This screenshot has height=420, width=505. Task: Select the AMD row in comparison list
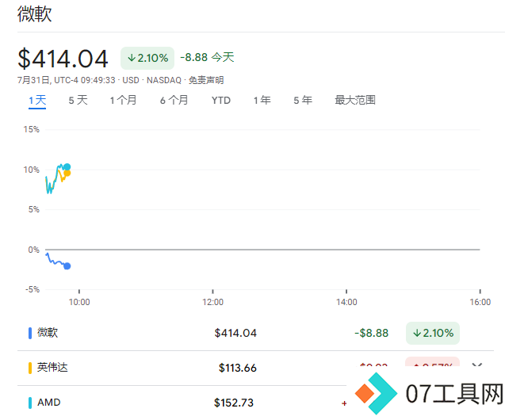click(255, 403)
